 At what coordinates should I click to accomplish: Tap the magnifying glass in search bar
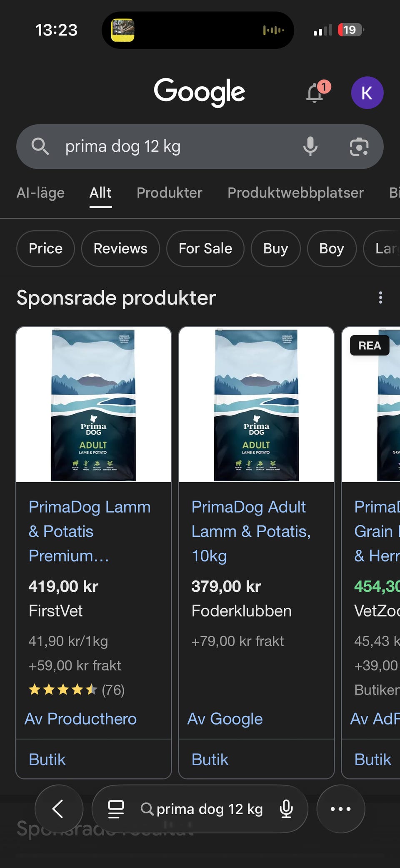tap(40, 146)
